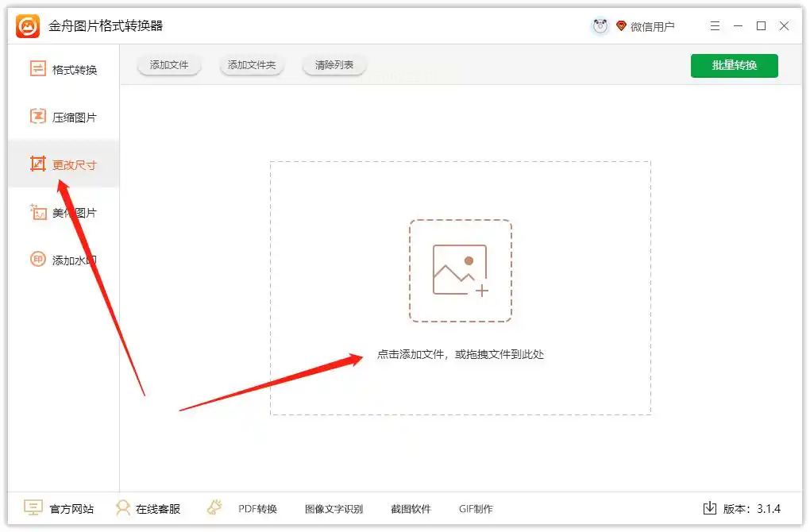Open the hamburger menu in the title bar
Screen dimensions: 810x532
(x=715, y=26)
